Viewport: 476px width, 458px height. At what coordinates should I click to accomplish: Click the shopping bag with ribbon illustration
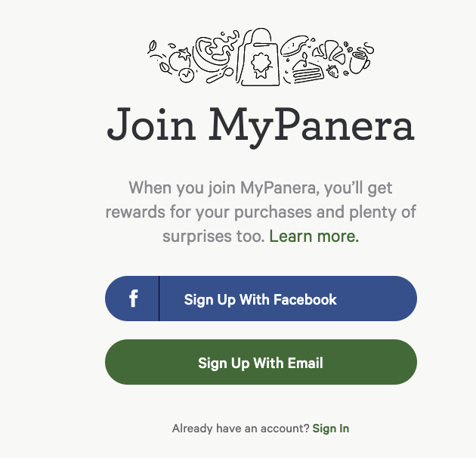point(259,57)
